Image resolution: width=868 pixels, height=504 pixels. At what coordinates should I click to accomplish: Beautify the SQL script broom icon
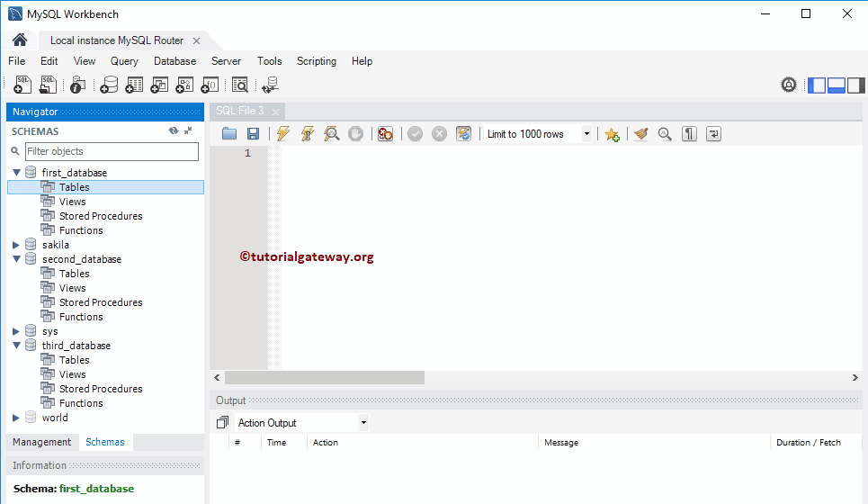(x=641, y=133)
